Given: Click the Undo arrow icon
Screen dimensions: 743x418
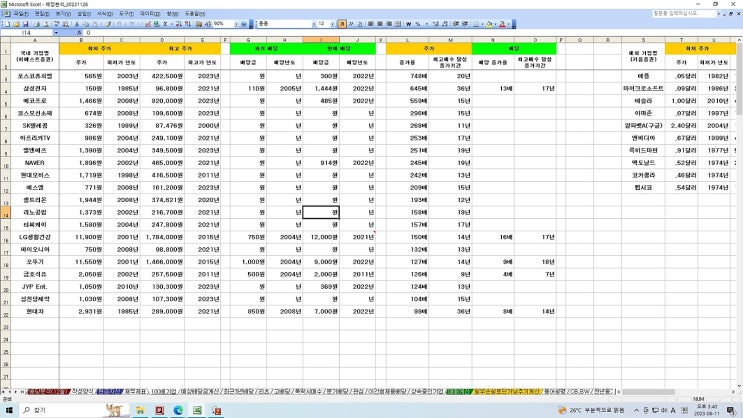Looking at the screenshot, I should (119, 24).
